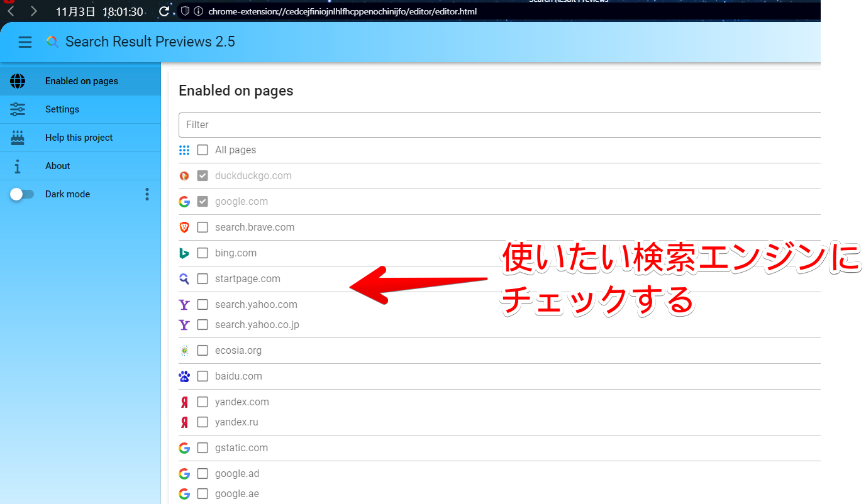Click the search.brave.com label text
The height and width of the screenshot is (504, 866).
(x=255, y=227)
